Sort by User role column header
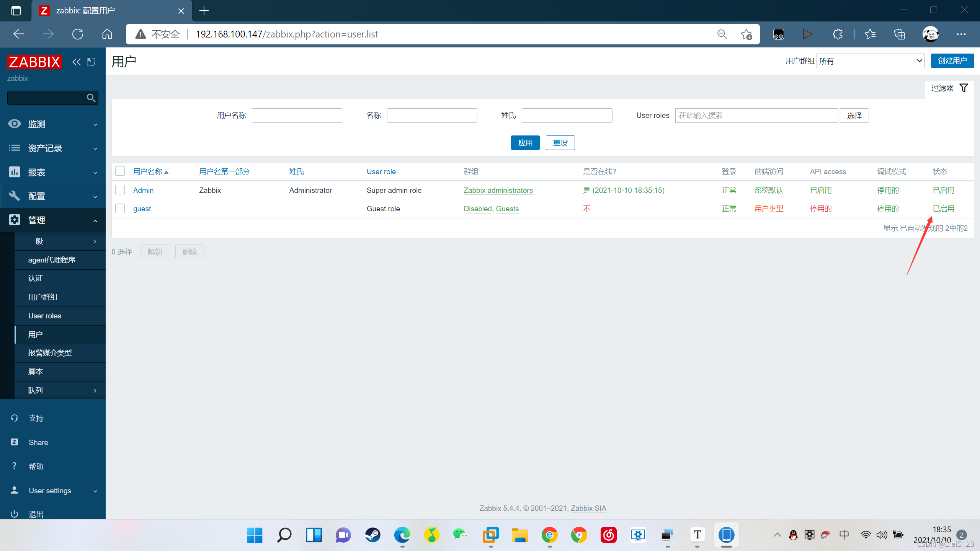 381,171
